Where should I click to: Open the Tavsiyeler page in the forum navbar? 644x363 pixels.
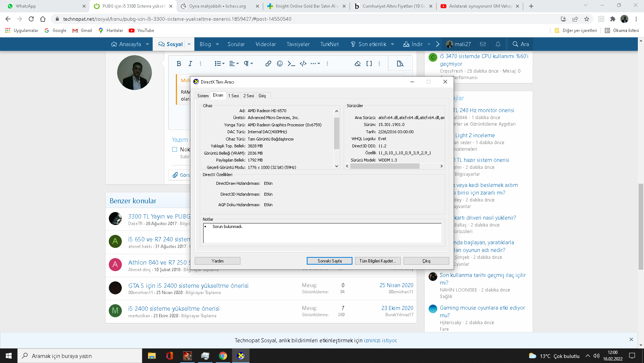298,44
